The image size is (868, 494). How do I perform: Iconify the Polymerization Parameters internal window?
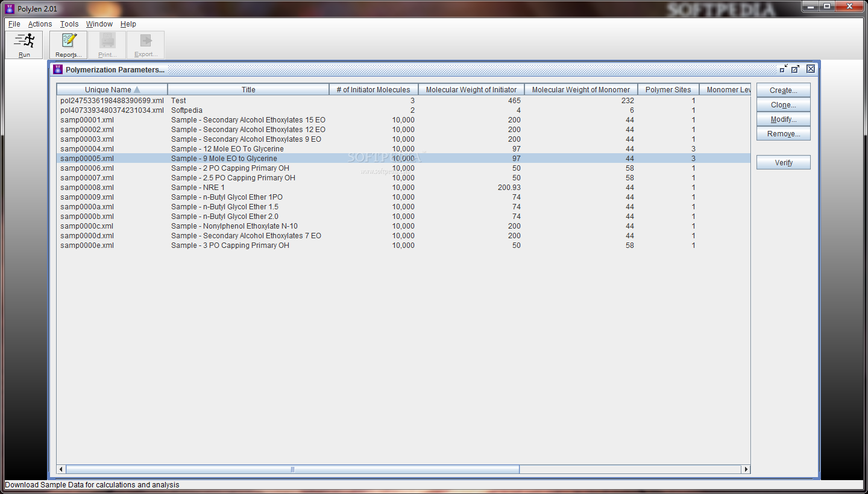(784, 69)
